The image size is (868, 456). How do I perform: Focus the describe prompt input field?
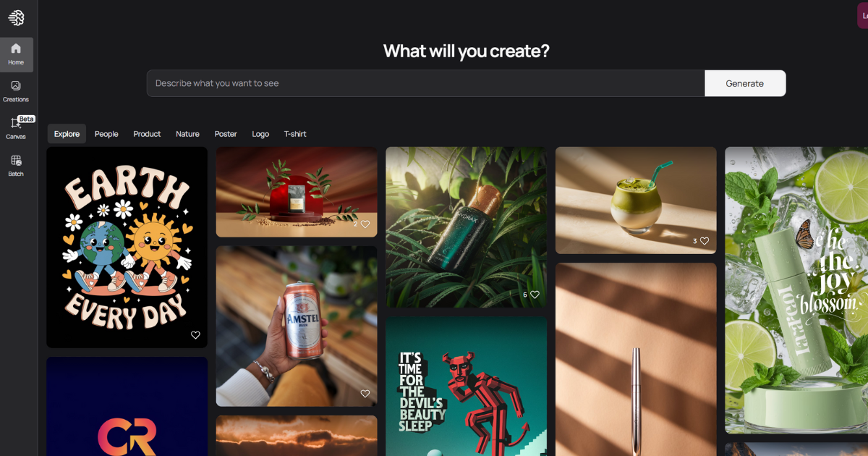tap(425, 83)
